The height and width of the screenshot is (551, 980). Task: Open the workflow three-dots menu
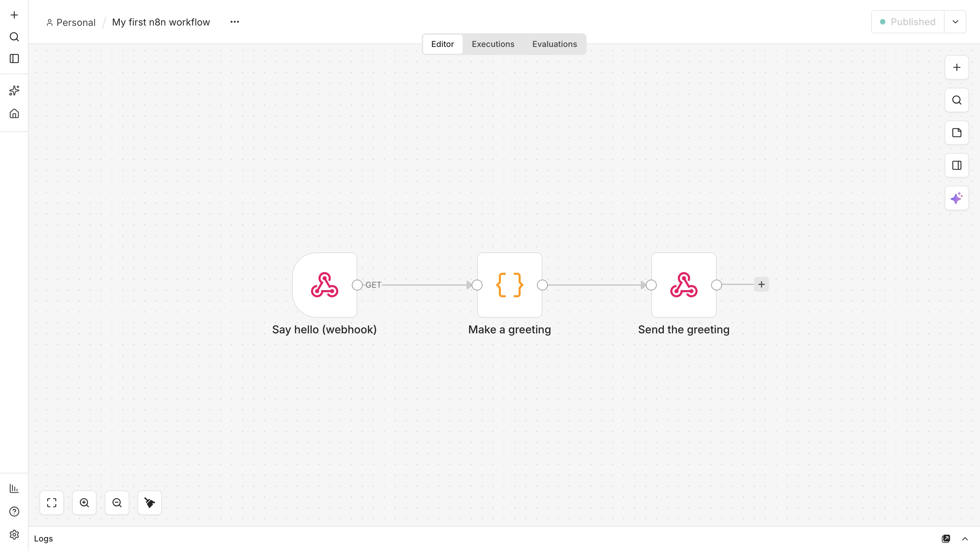point(235,22)
